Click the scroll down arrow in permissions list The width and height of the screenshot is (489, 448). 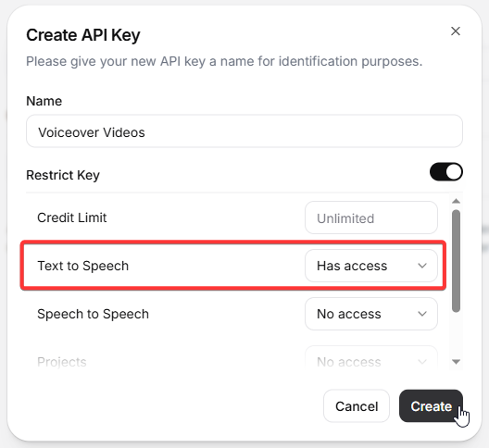(456, 362)
